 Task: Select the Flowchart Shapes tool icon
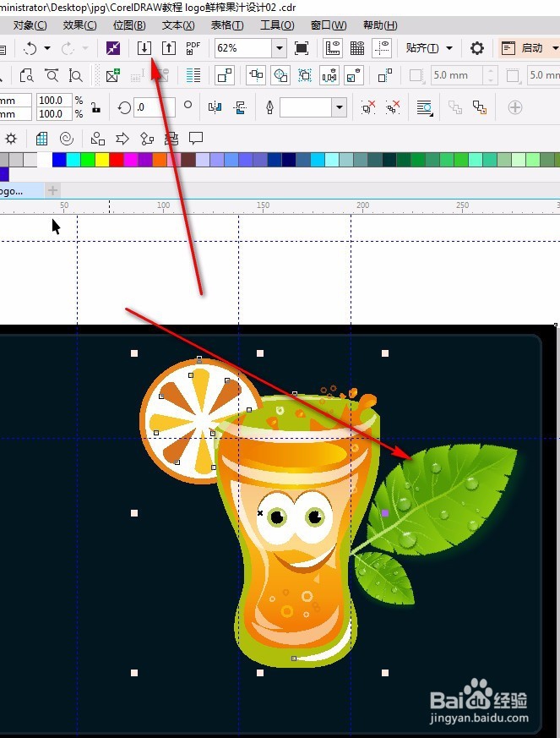147,139
